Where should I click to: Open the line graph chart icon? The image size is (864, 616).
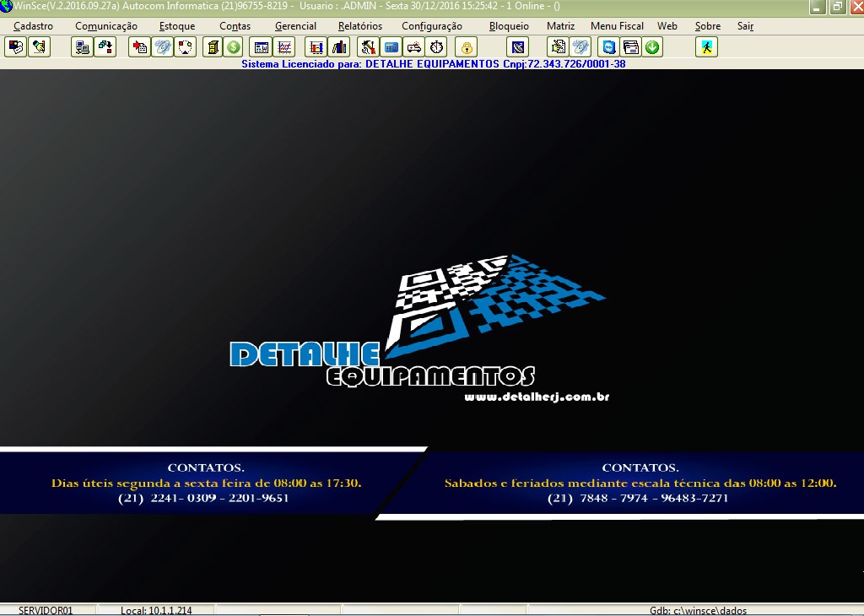(284, 47)
